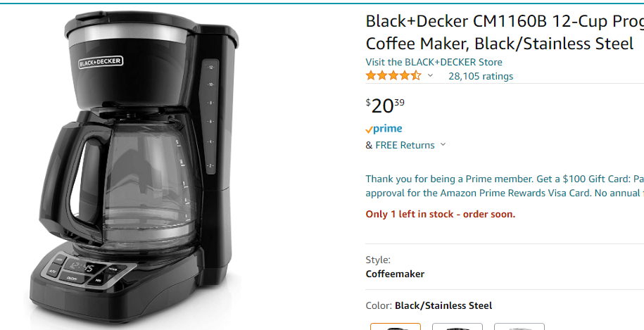The image size is (644, 330).
Task: Click the Coffeemaker style label
Action: click(395, 274)
